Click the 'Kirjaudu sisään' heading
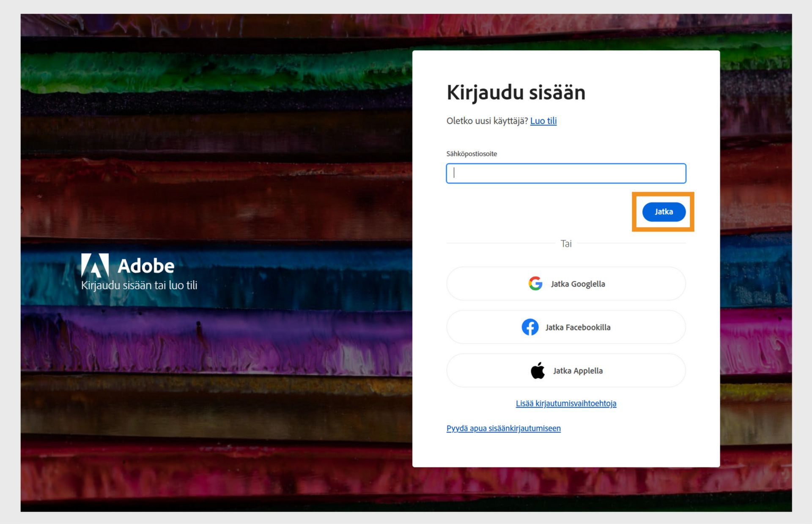The image size is (812, 524). point(516,93)
